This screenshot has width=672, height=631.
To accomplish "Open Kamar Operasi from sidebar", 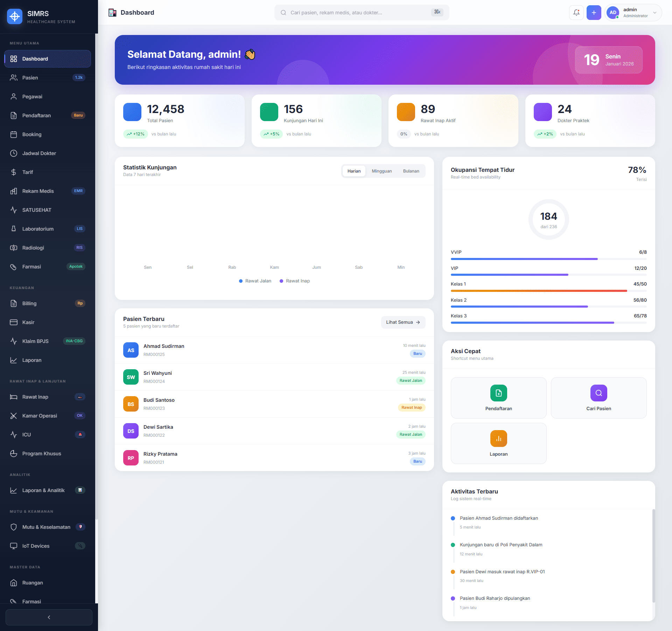I will [x=40, y=415].
